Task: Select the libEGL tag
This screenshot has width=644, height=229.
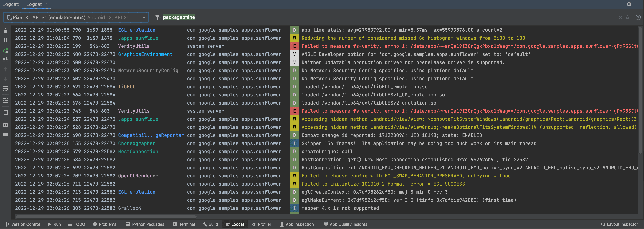Action: [x=127, y=87]
